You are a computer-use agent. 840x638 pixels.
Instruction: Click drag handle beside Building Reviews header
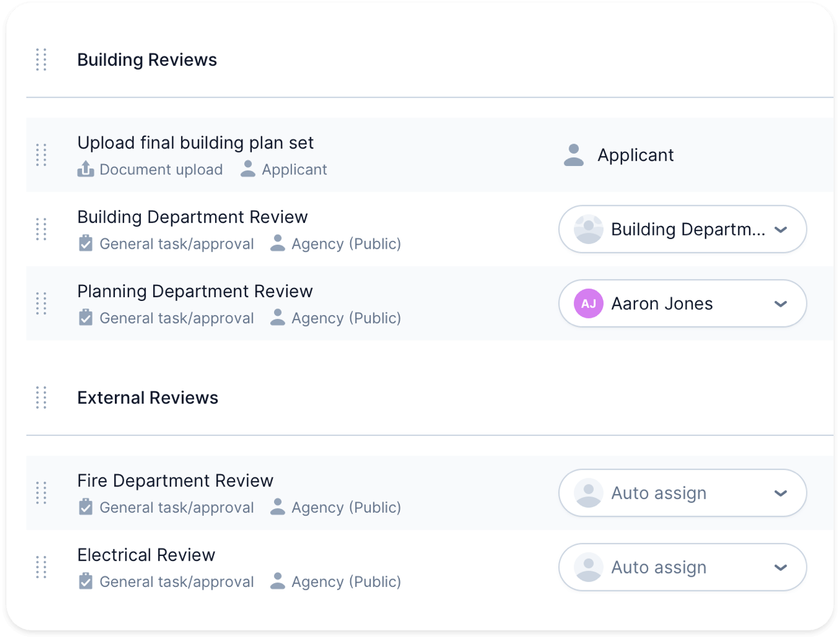[x=41, y=59]
